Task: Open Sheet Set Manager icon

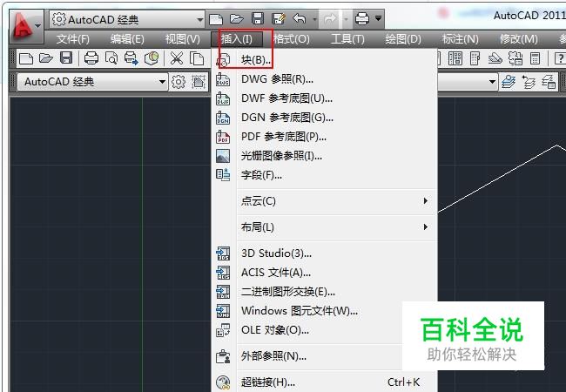Action: tap(495, 58)
